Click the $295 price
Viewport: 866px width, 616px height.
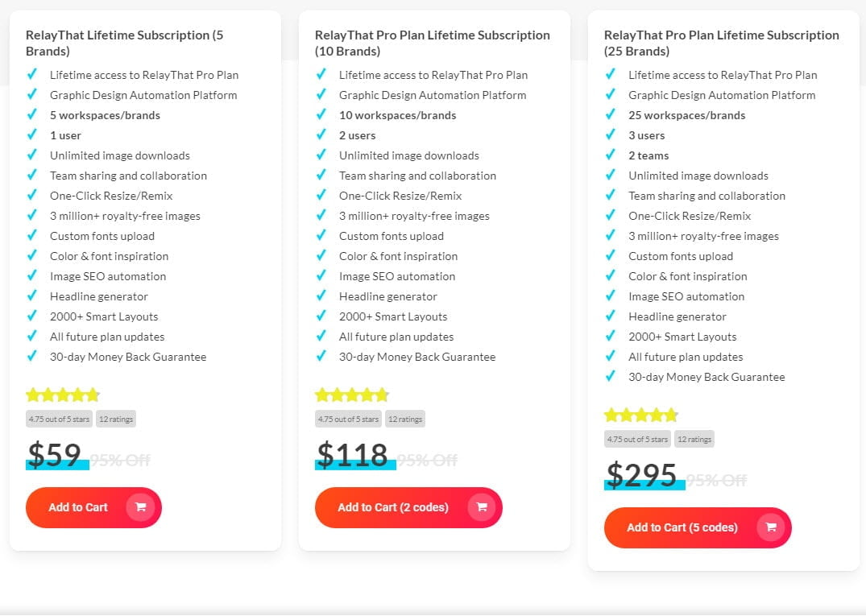point(641,476)
